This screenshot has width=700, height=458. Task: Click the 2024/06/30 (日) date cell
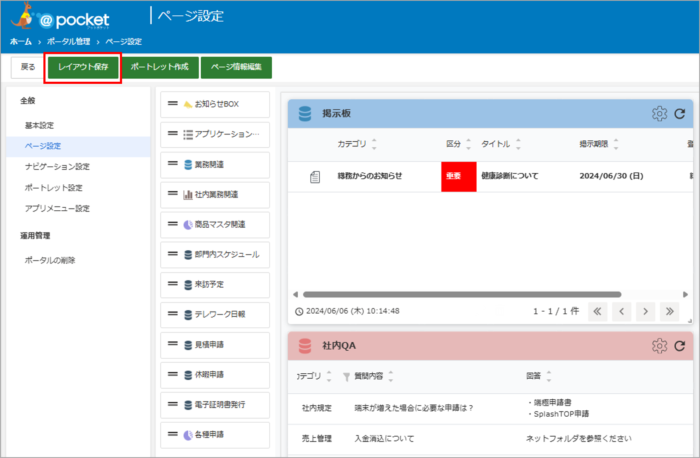pos(611,176)
